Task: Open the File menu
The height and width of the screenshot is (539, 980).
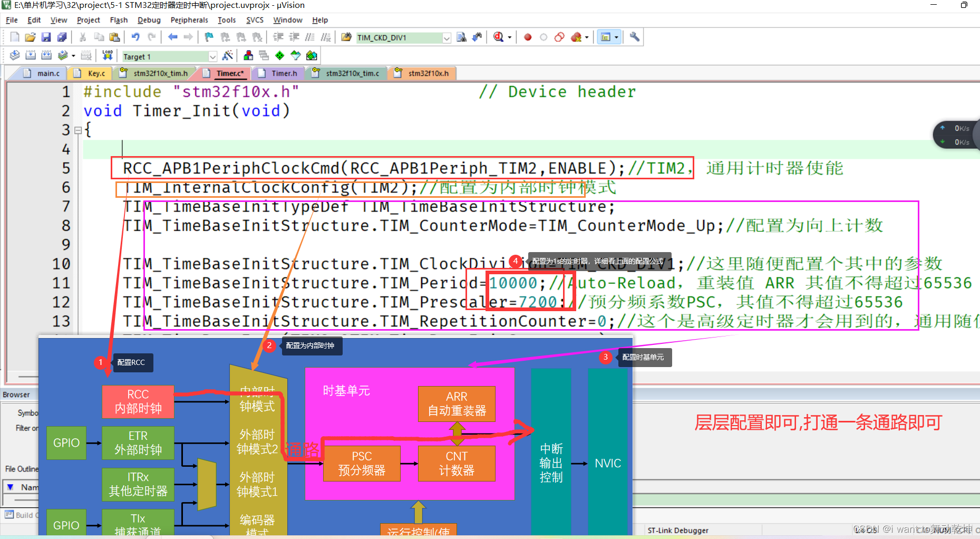Action: 12,20
